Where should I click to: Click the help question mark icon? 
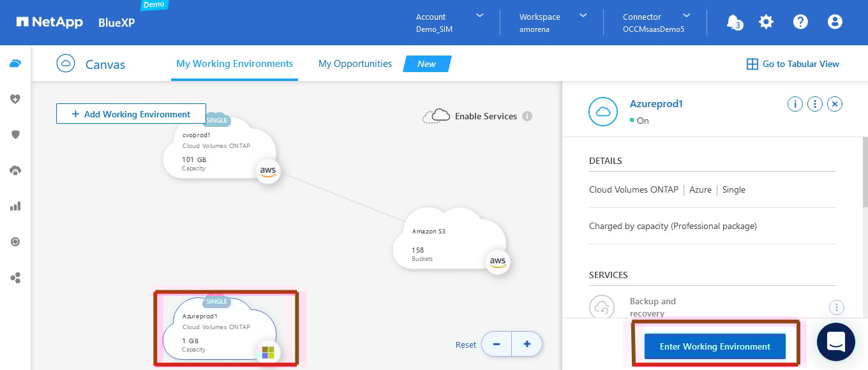pyautogui.click(x=800, y=22)
